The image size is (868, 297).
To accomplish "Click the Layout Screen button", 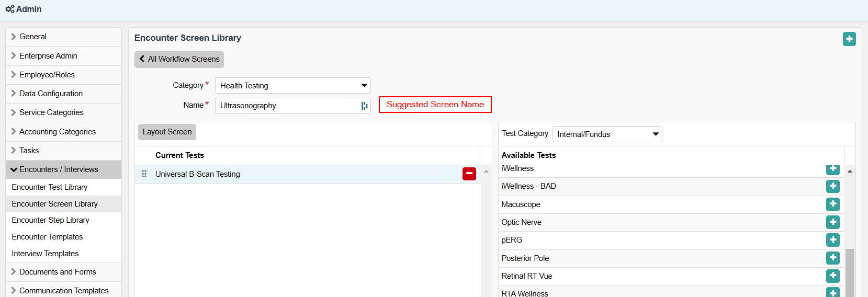I will (167, 132).
